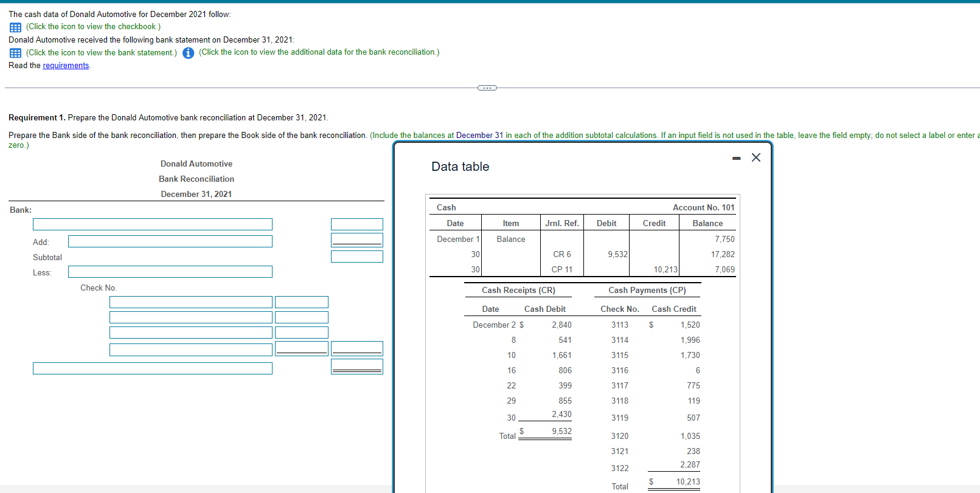Click the 'view the bank statement' hint text
Image resolution: width=980 pixels, height=493 pixels.
[x=102, y=53]
